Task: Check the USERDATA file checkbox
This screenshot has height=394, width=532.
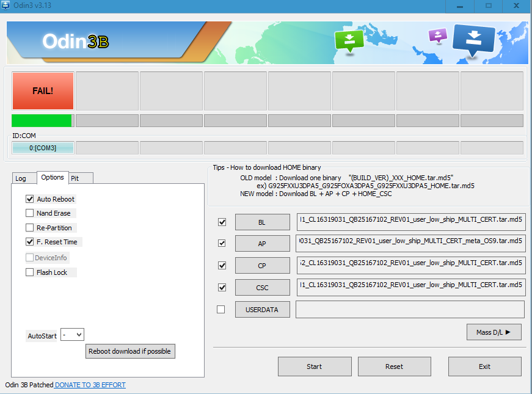Action: (x=222, y=309)
